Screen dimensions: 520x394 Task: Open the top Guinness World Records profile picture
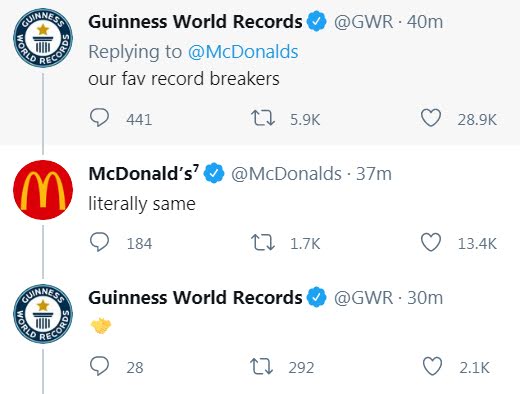pos(43,38)
